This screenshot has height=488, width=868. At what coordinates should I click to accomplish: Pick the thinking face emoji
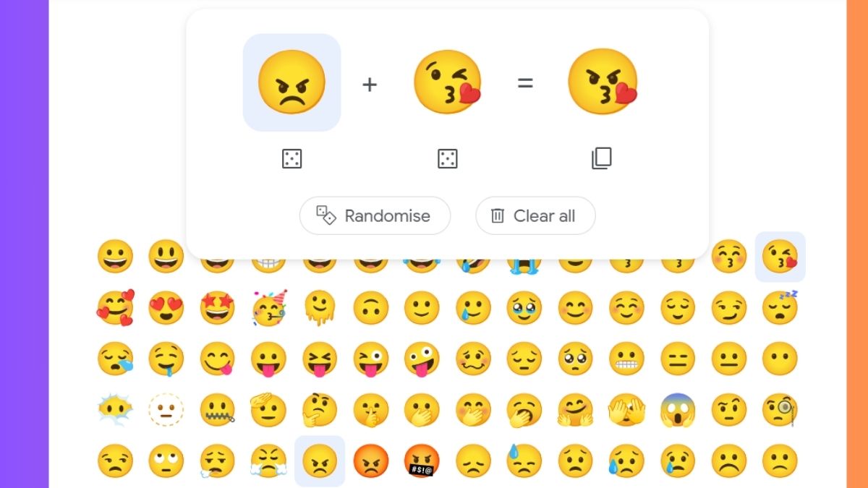click(320, 410)
